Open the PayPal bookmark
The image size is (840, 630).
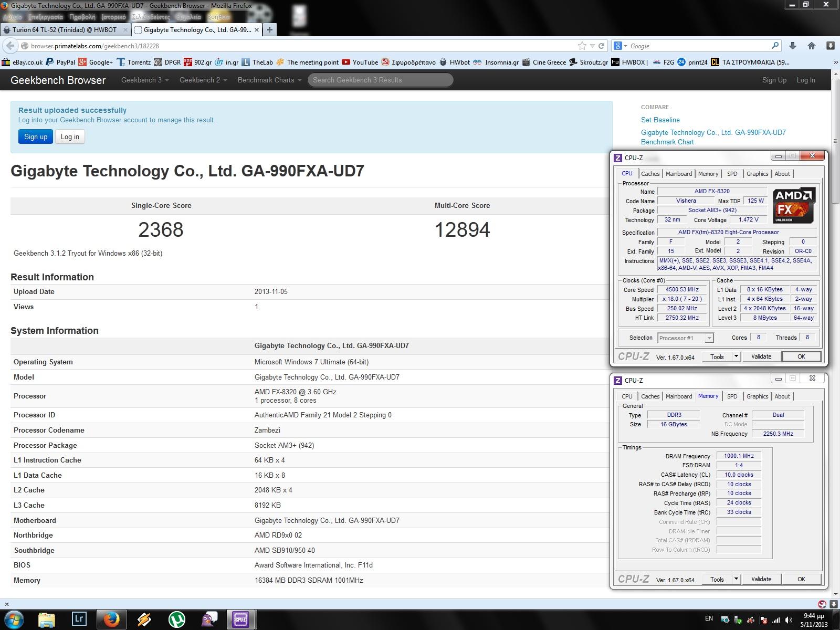[60, 62]
